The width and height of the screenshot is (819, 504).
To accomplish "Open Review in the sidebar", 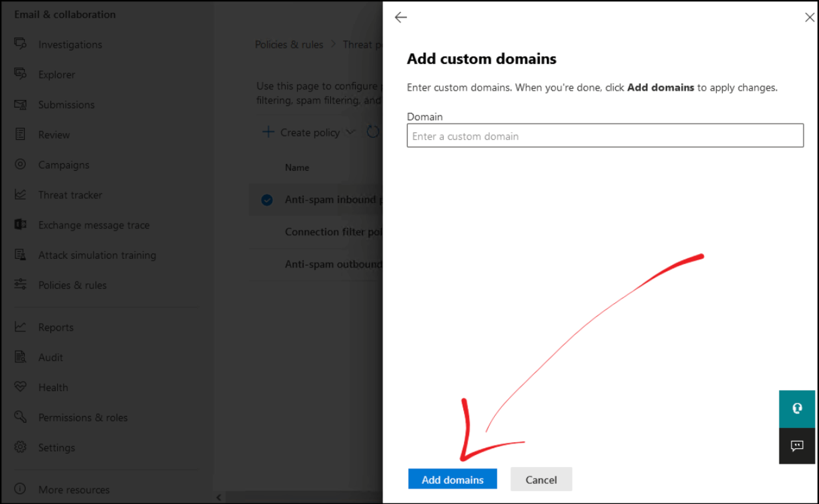I will pyautogui.click(x=54, y=135).
